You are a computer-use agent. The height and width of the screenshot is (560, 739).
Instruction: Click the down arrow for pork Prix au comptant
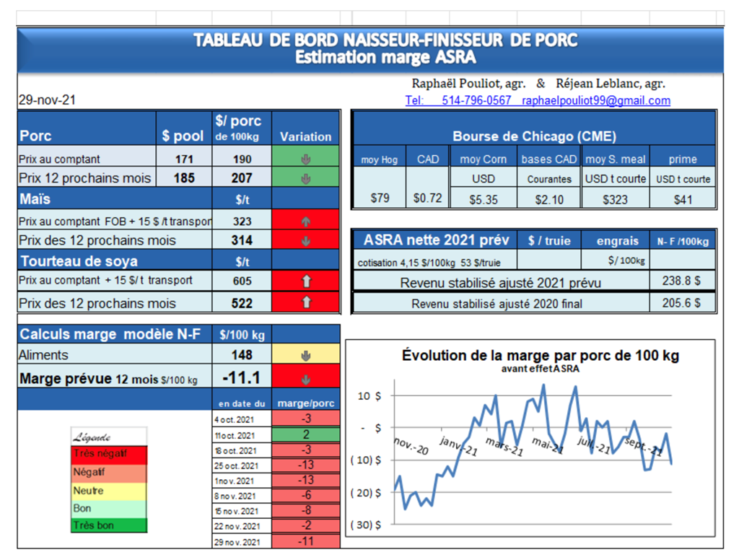tap(306, 158)
